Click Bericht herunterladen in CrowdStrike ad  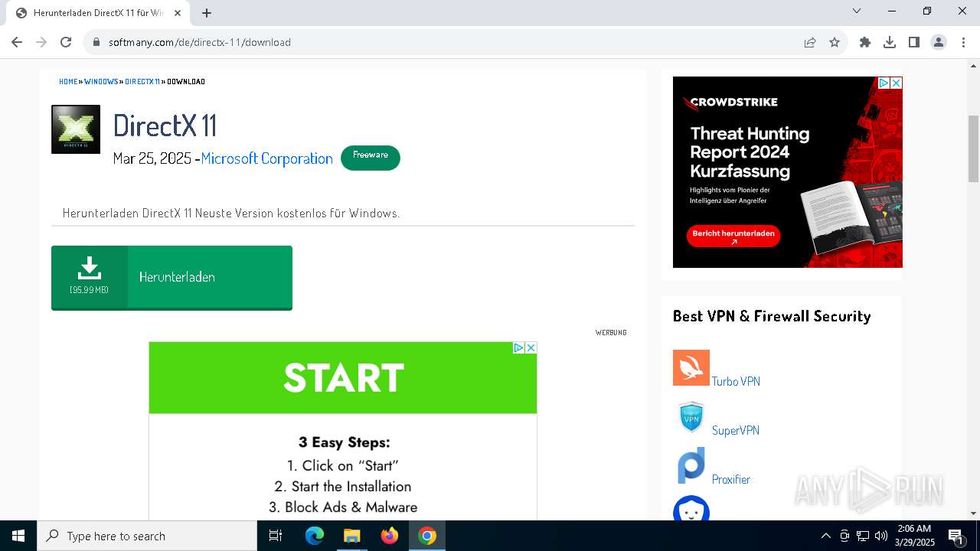[733, 236]
